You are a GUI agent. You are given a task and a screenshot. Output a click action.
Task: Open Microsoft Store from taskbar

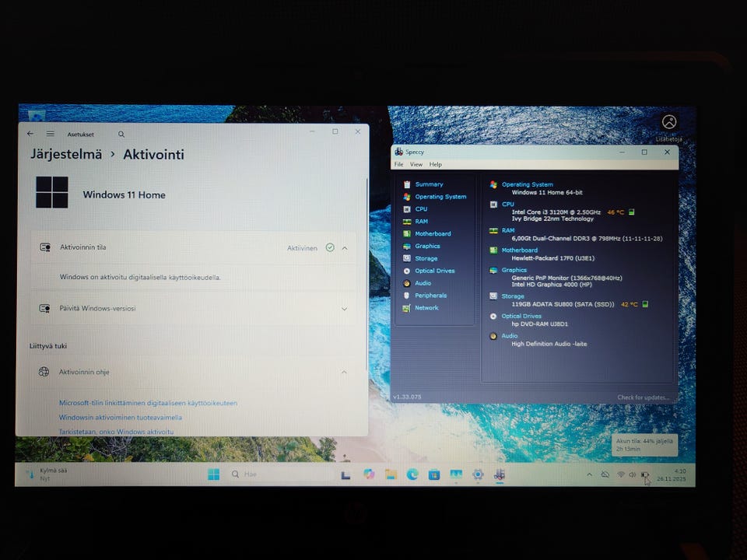point(434,474)
